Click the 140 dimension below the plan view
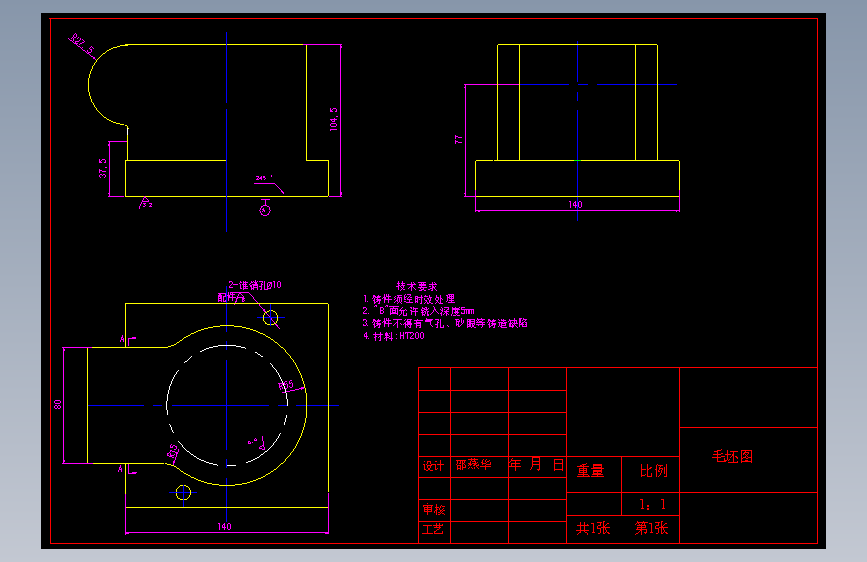This screenshot has width=867, height=562. point(224,527)
